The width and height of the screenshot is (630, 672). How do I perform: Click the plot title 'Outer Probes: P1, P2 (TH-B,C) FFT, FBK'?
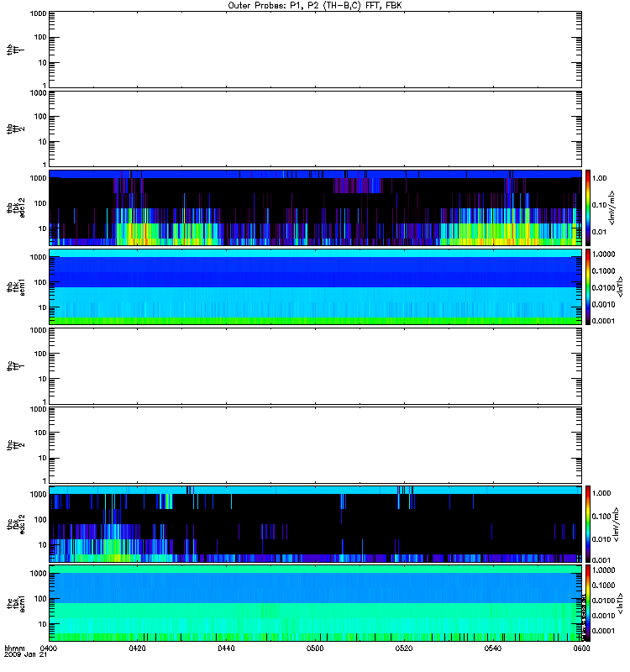[315, 6]
